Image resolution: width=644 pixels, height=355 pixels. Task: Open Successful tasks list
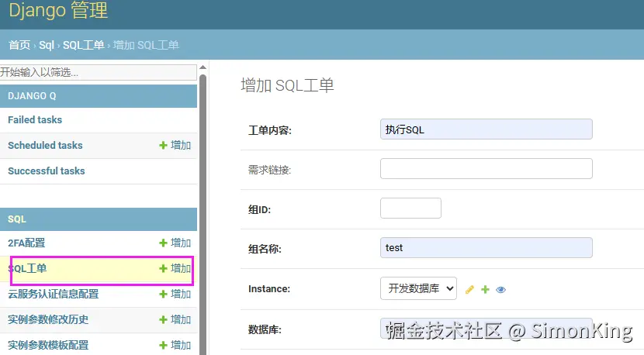coord(47,171)
